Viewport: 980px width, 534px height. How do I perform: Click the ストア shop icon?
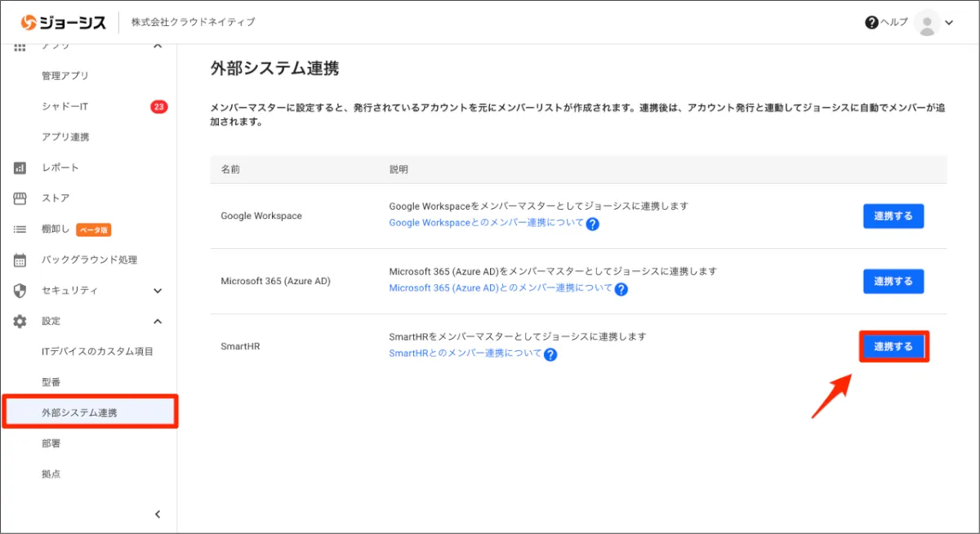[x=20, y=198]
